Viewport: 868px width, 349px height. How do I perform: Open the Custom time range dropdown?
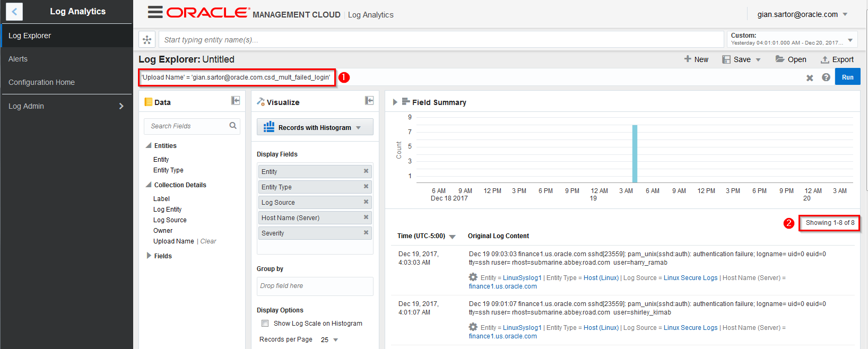pyautogui.click(x=850, y=40)
